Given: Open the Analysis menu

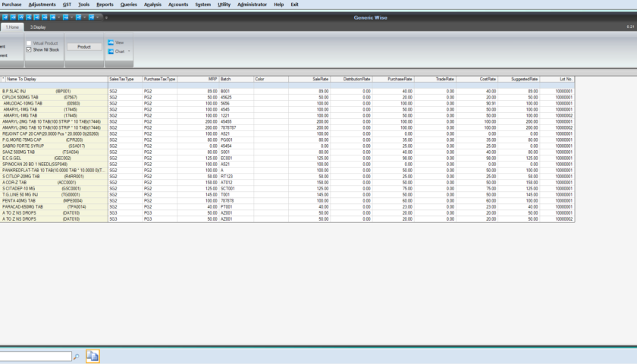Looking at the screenshot, I should 152,5.
